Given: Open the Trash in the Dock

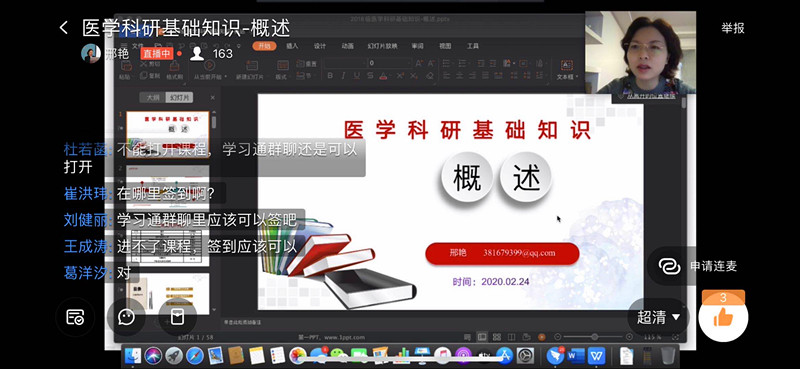Looking at the screenshot, I should (x=667, y=355).
